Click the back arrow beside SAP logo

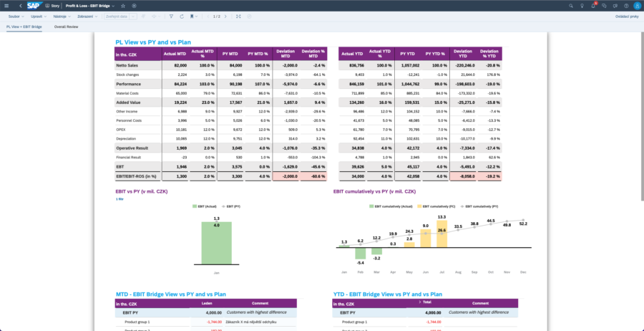(20, 5)
